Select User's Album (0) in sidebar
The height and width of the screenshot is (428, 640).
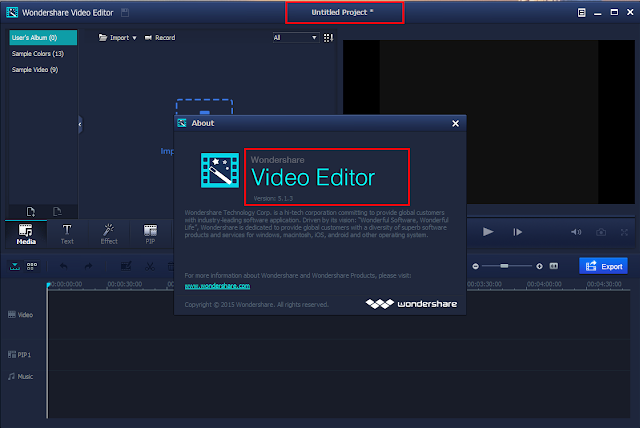pos(43,38)
